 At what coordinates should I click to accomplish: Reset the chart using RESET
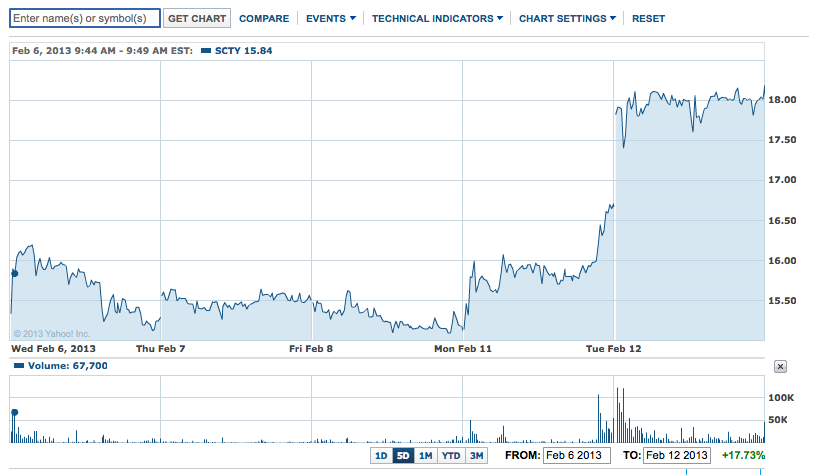(x=648, y=19)
